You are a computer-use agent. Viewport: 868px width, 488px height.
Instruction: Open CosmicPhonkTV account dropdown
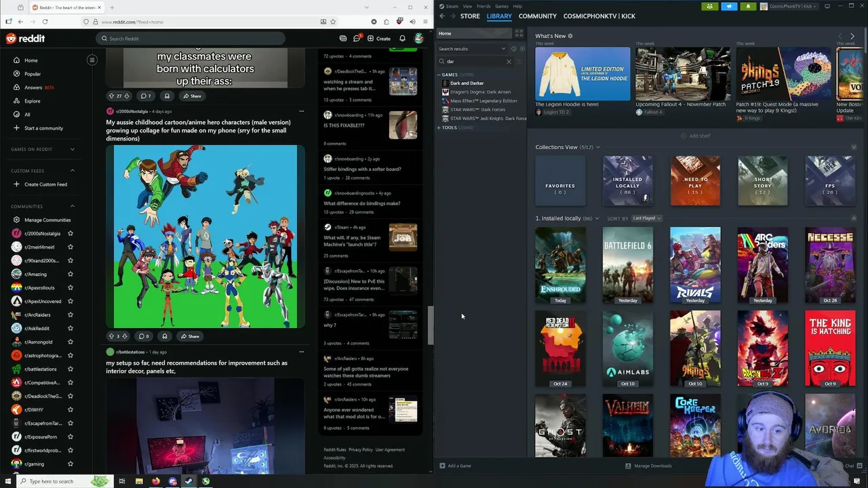pos(789,6)
